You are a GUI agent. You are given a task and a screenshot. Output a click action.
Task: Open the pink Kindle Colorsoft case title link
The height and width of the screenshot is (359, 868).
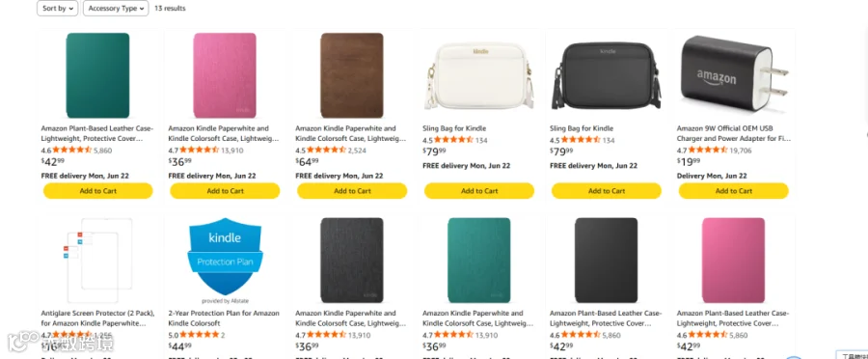(x=224, y=133)
